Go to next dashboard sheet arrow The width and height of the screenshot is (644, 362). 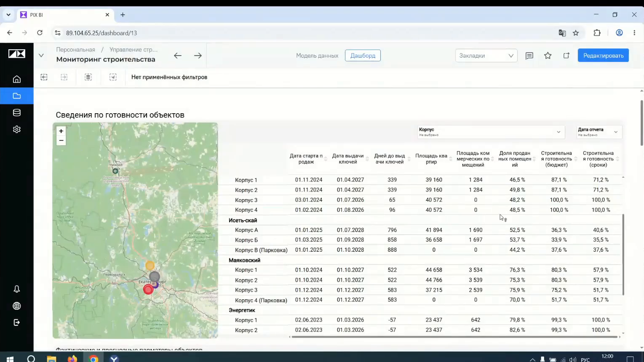point(198,56)
